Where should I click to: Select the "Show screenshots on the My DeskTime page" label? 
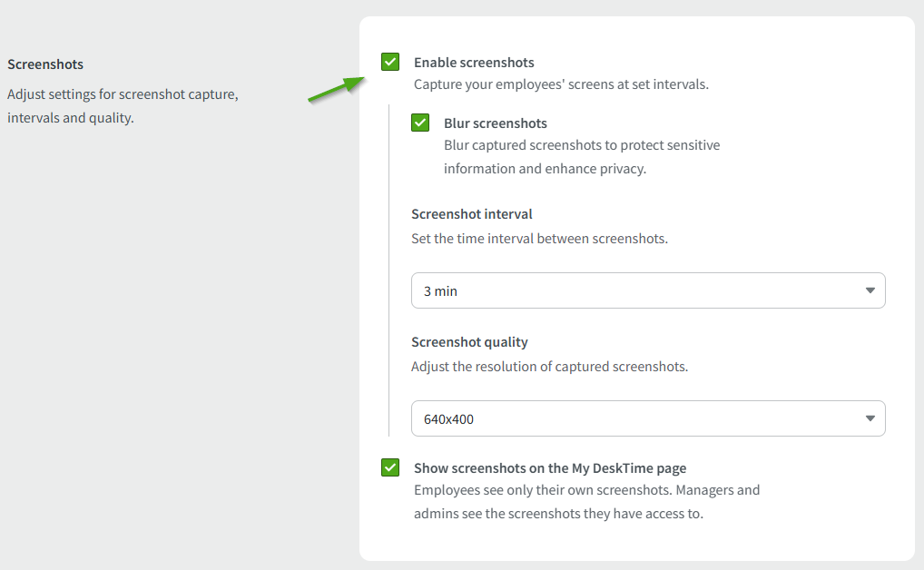click(550, 468)
